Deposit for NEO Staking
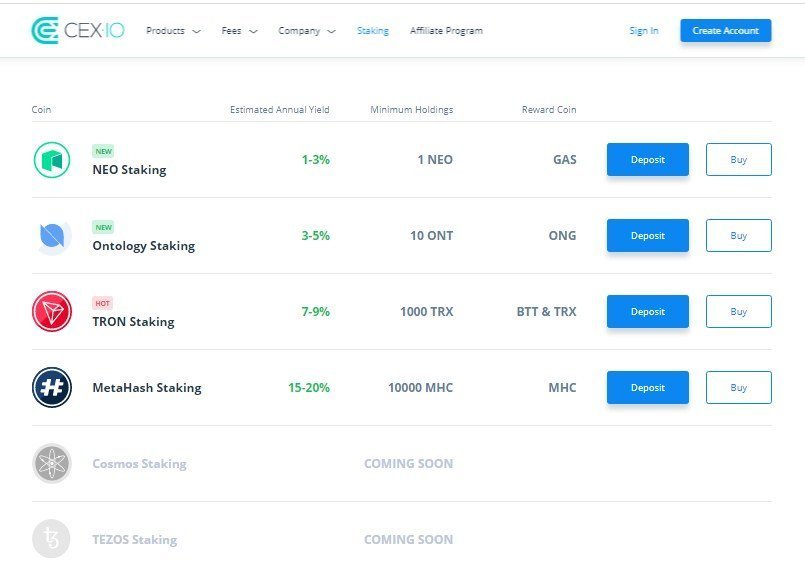 (x=648, y=160)
